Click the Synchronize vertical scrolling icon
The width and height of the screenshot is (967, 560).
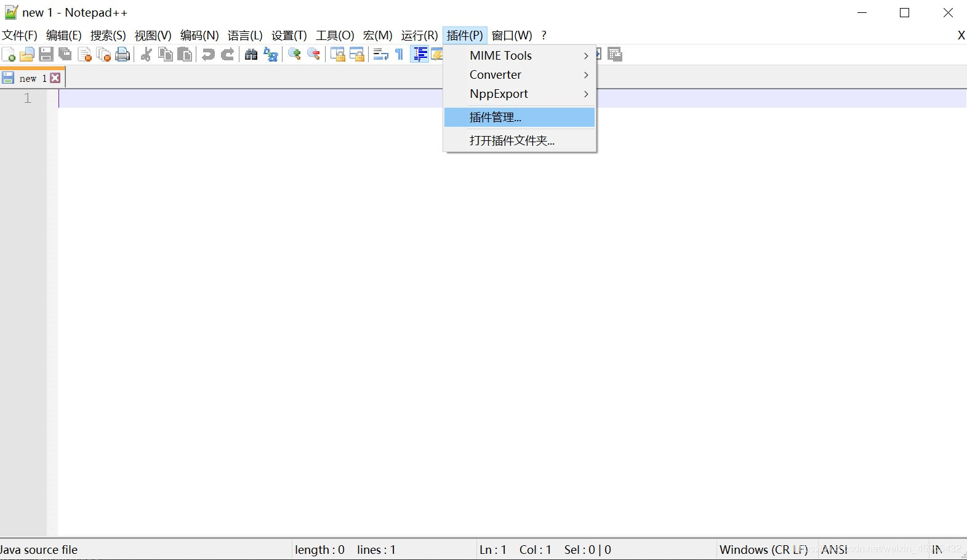pyautogui.click(x=337, y=55)
